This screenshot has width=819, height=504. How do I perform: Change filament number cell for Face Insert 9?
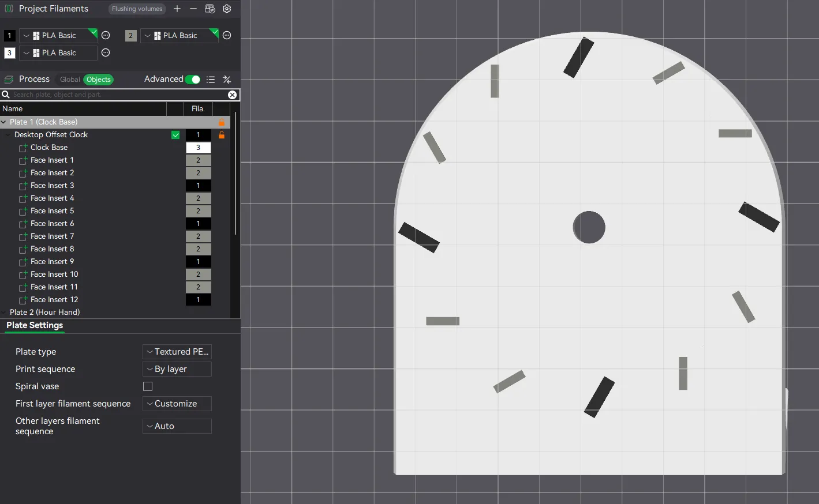click(198, 262)
